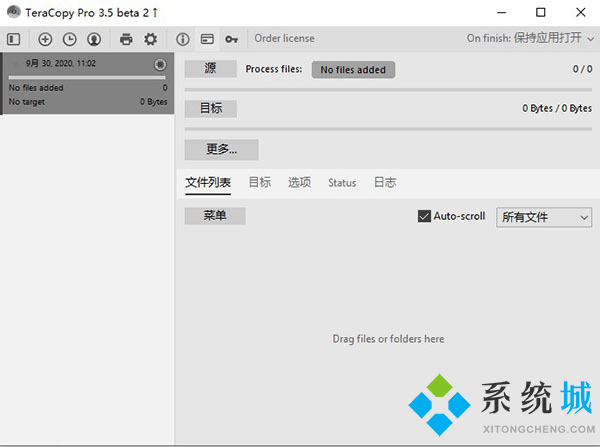This screenshot has width=600, height=447.
Task: Click the 0 / 0 file counter
Action: [x=582, y=69]
